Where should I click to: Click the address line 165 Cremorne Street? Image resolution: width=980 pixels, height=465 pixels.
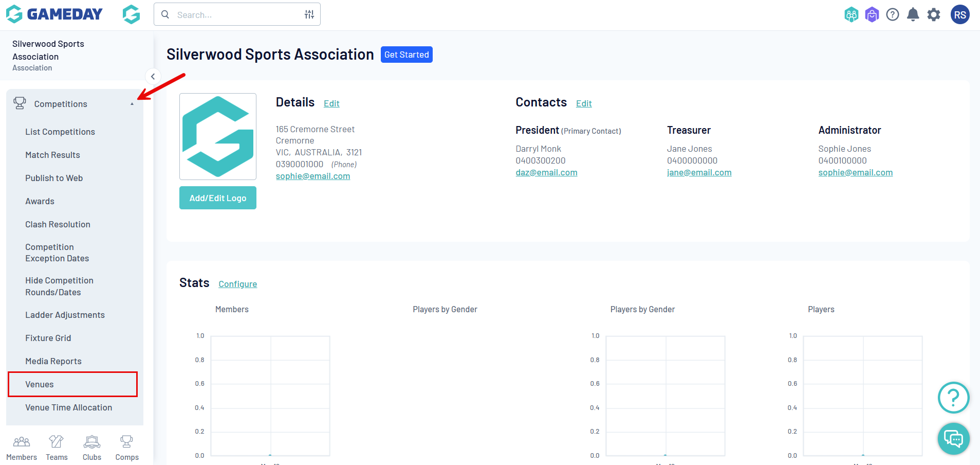tap(315, 129)
